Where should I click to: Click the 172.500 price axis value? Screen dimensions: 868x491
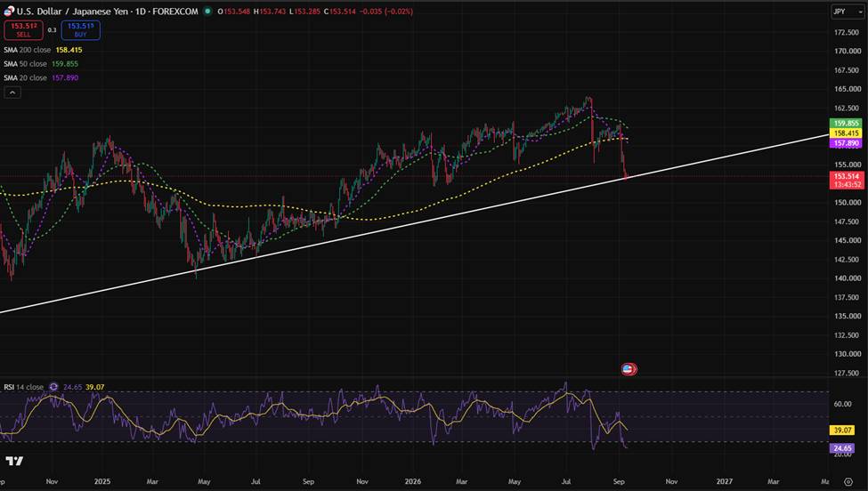847,33
